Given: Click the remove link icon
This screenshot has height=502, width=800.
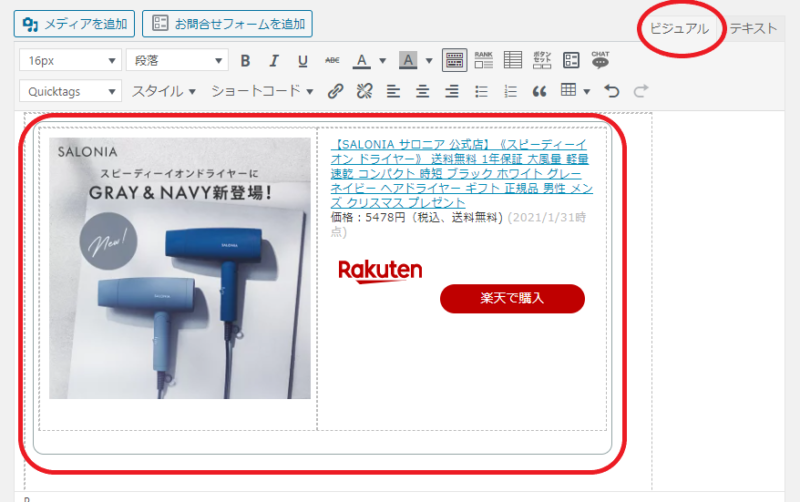Looking at the screenshot, I should point(364,92).
